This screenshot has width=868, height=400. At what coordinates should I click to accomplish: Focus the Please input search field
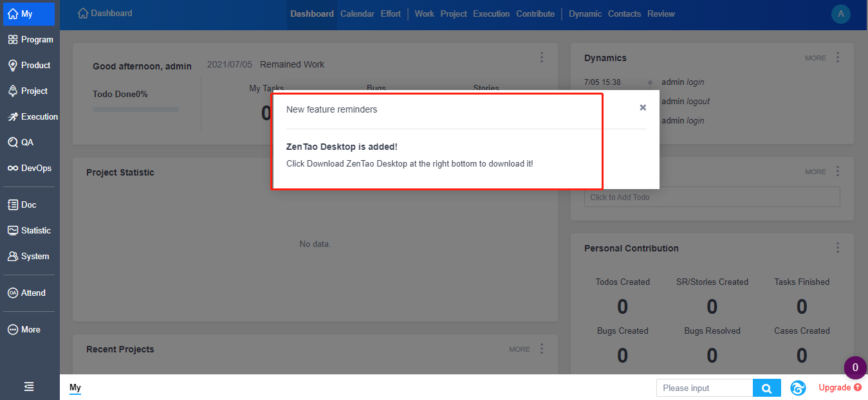tap(705, 388)
